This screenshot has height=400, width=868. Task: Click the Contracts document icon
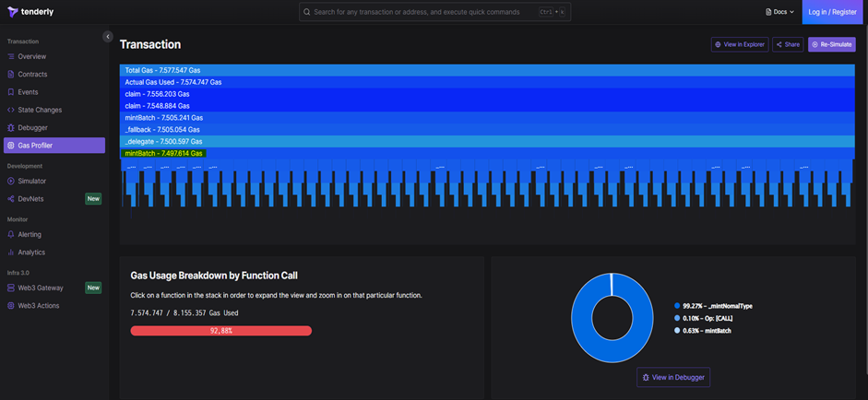(x=11, y=74)
